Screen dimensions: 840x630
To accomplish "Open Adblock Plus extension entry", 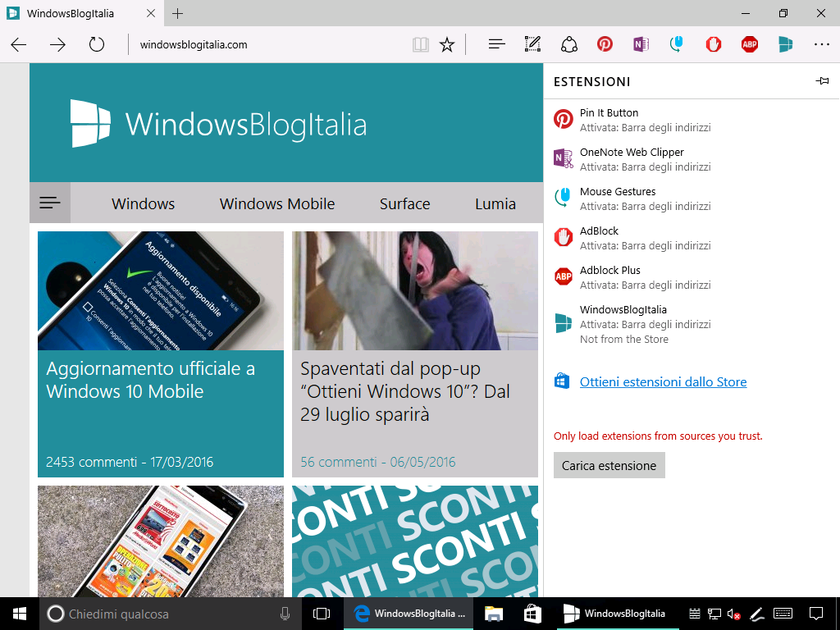I will [x=691, y=277].
